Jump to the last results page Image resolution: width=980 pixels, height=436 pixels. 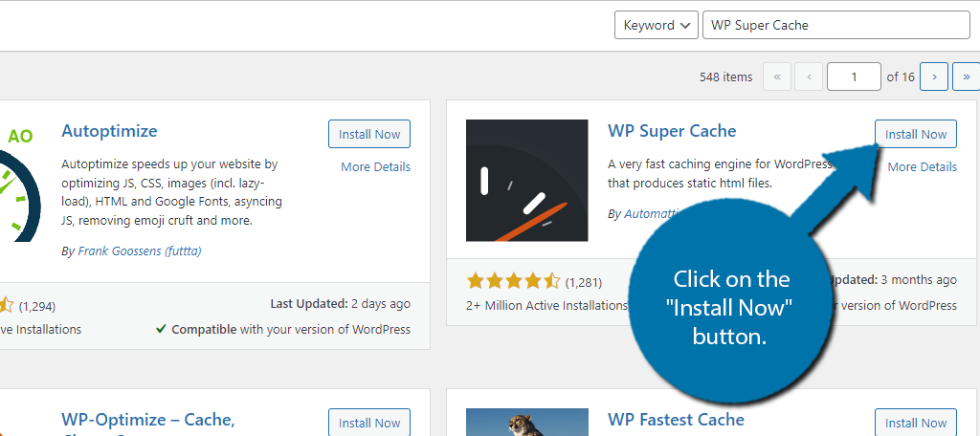tap(967, 76)
